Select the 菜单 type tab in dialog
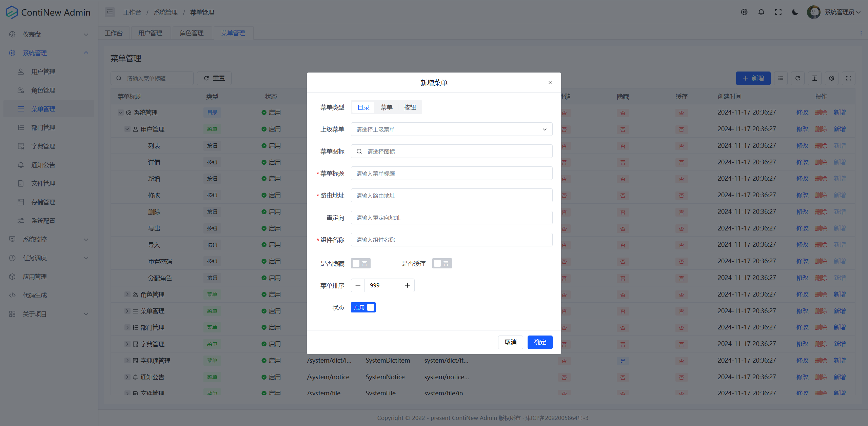This screenshot has width=868, height=426. (x=386, y=107)
